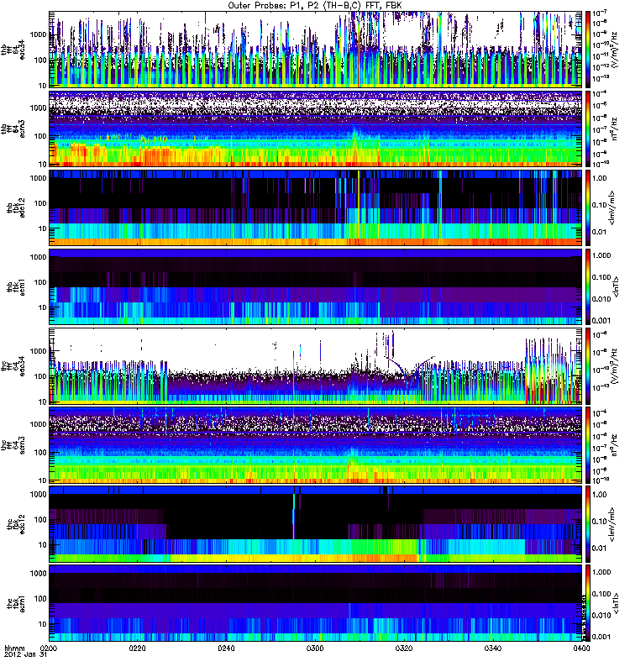Click the 0300 time tick label
This screenshot has width=630, height=672.
pos(315,648)
